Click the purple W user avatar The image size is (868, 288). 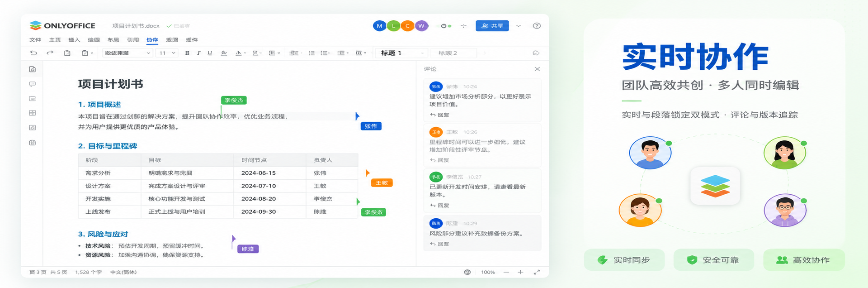coord(421,26)
